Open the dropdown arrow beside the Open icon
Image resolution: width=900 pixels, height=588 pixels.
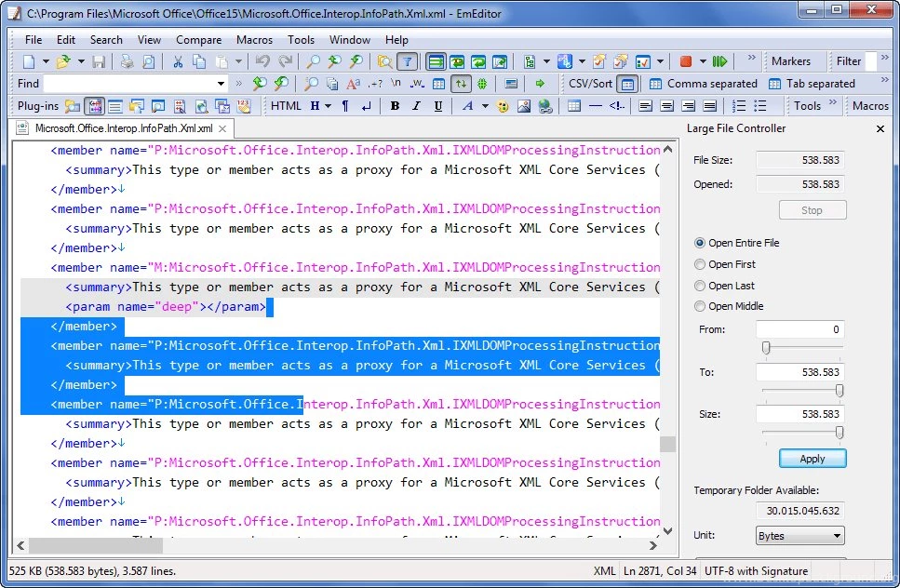click(x=81, y=61)
